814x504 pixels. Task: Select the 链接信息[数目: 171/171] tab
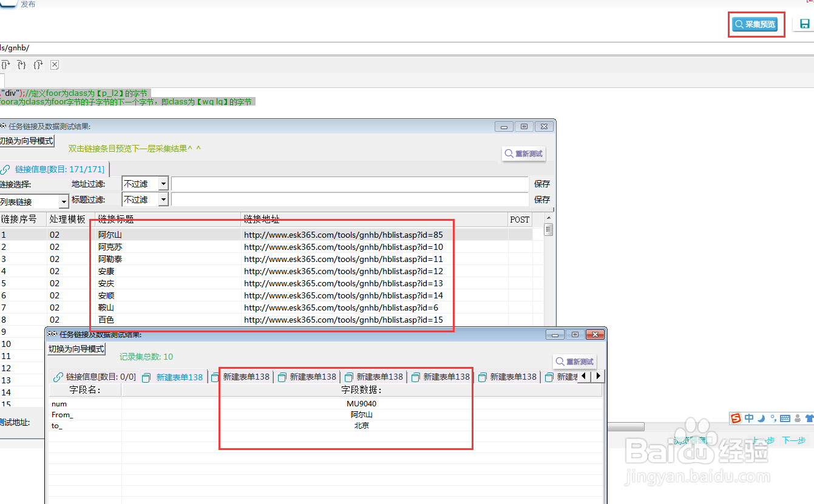tap(53, 169)
